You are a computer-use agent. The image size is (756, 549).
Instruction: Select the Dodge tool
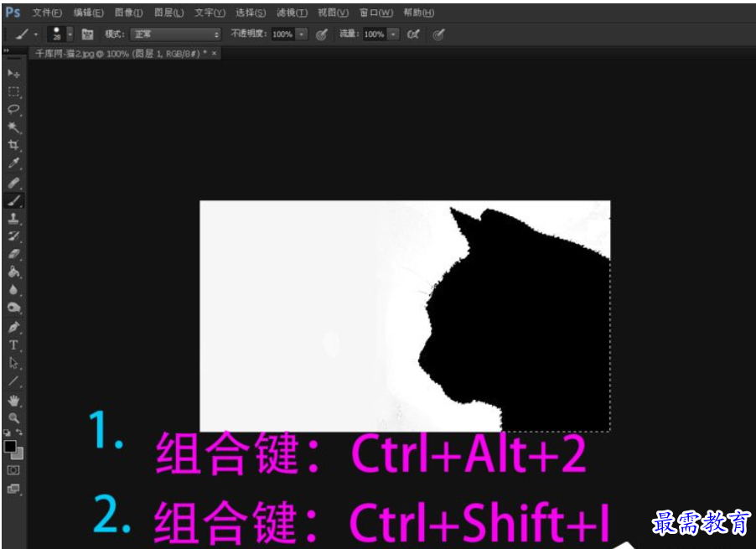click(x=13, y=308)
